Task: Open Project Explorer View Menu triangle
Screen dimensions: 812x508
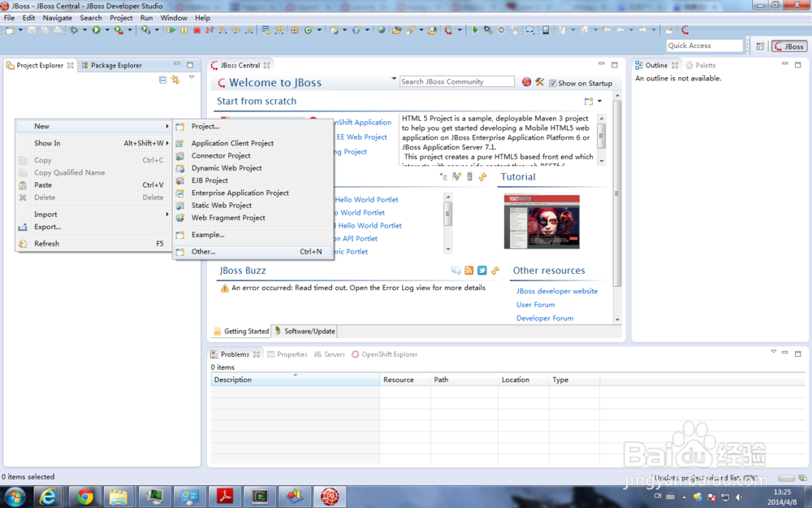Action: click(192, 77)
